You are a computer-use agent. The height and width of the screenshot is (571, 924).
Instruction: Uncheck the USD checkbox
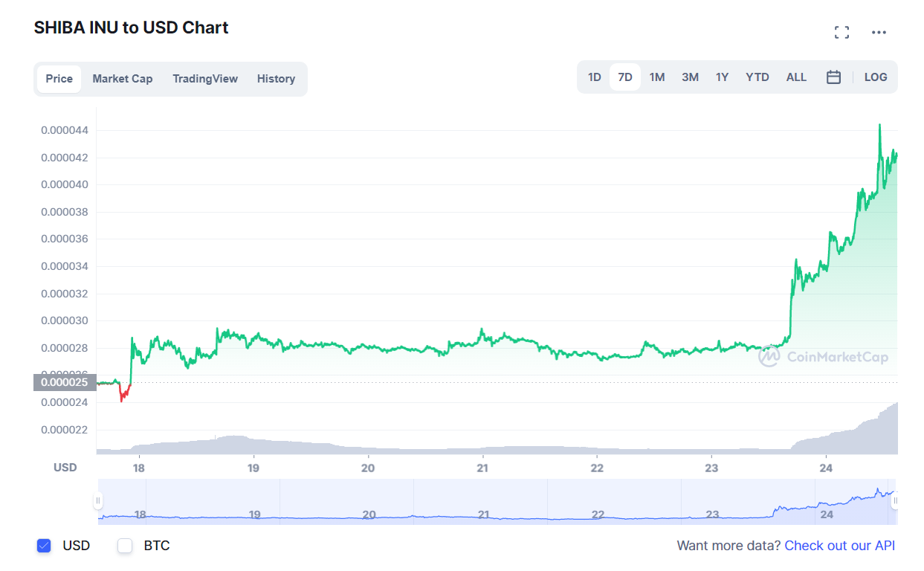pos(44,546)
